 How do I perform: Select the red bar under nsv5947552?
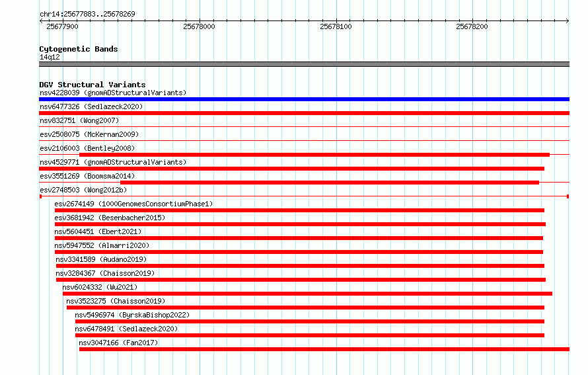tap(299, 252)
